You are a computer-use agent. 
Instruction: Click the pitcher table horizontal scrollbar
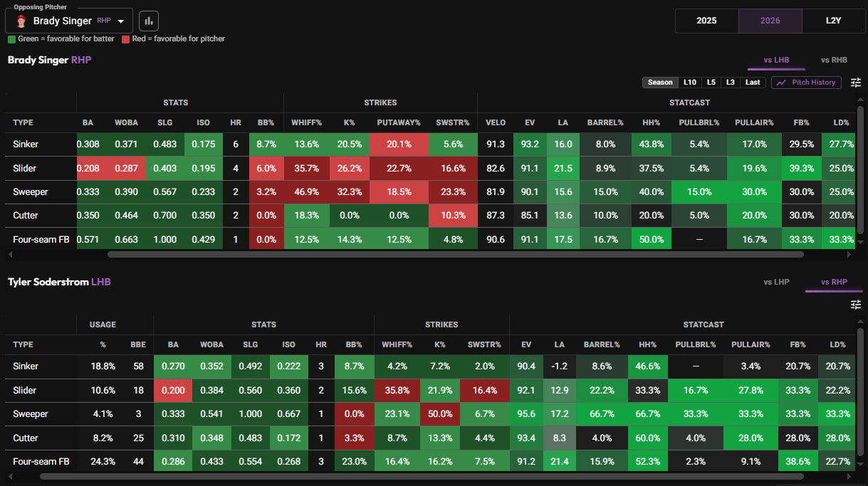pyautogui.click(x=456, y=254)
